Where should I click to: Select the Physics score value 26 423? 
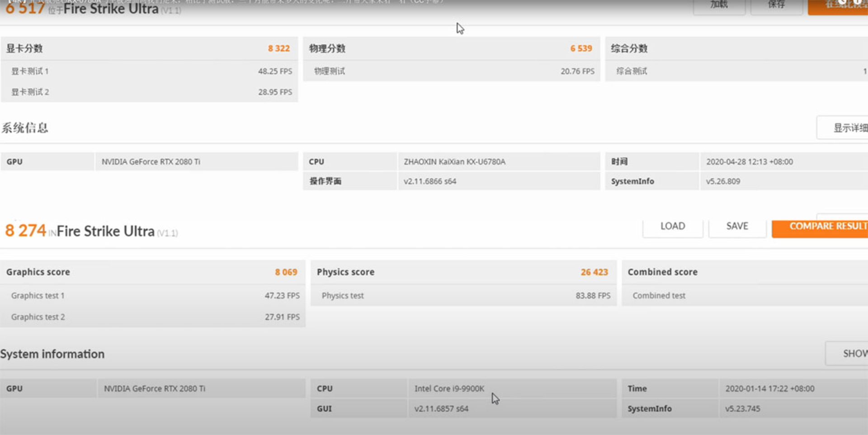tap(594, 272)
